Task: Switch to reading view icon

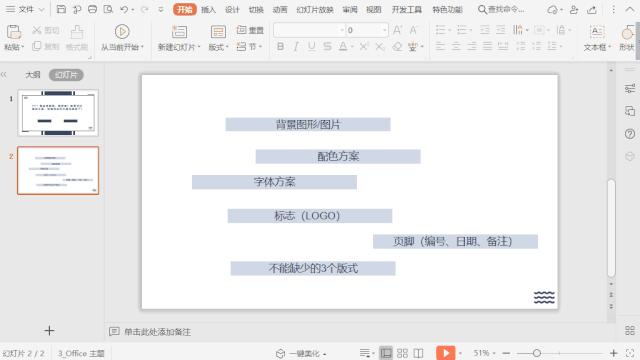Action: [418, 353]
